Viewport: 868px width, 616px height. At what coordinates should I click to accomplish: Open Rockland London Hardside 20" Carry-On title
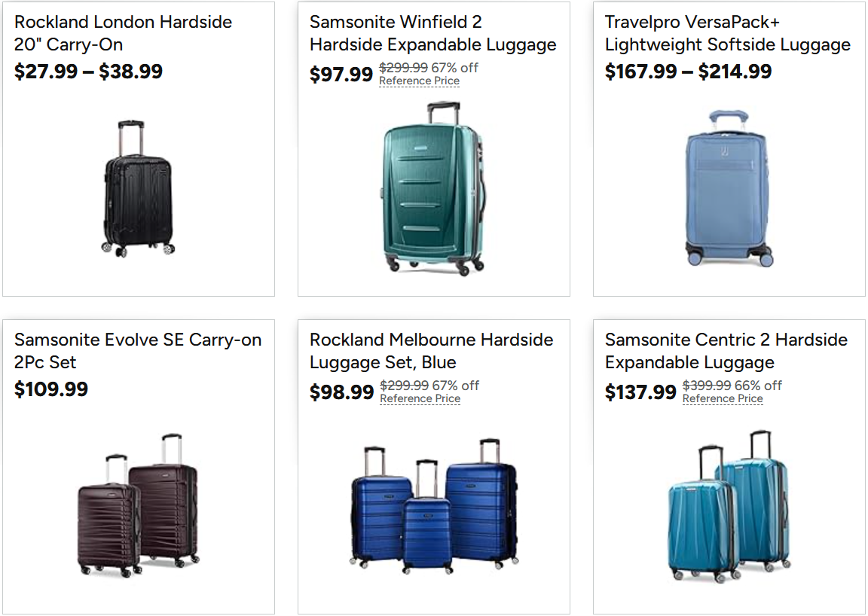point(124,33)
